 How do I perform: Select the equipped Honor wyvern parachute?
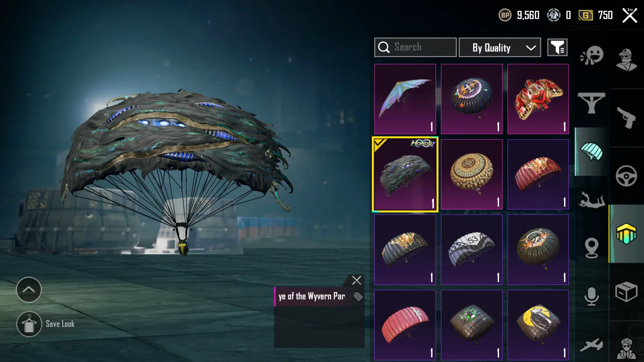(405, 174)
